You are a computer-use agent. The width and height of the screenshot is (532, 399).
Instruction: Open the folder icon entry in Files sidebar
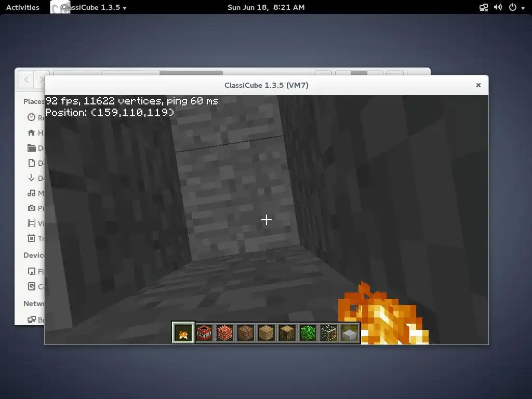point(32,148)
